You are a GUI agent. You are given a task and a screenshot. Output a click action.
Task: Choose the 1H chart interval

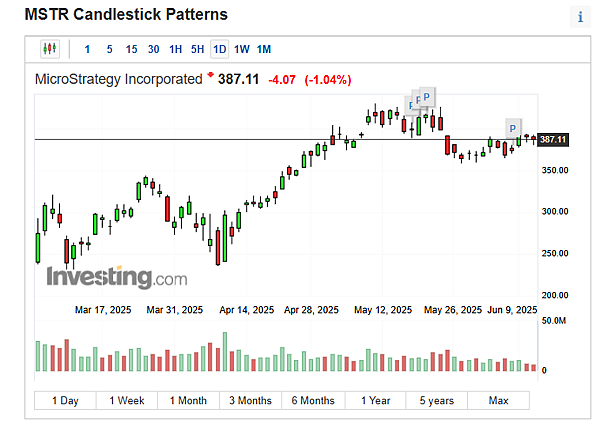click(x=175, y=49)
